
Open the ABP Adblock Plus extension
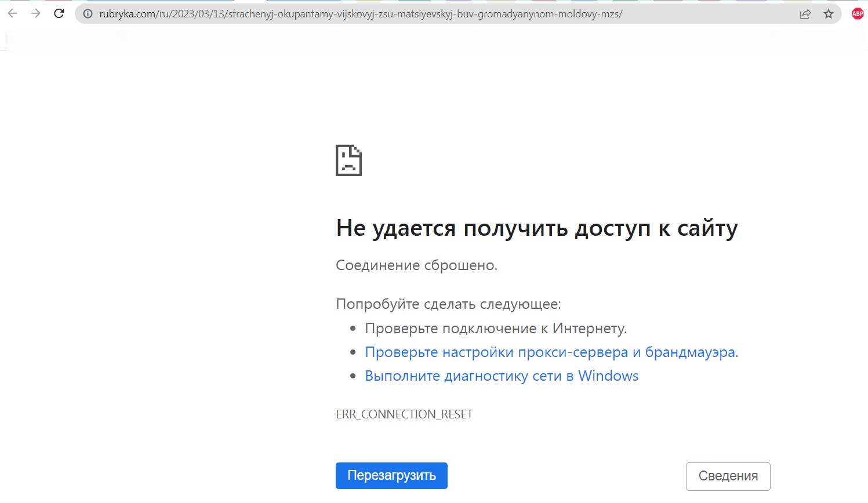pos(858,14)
